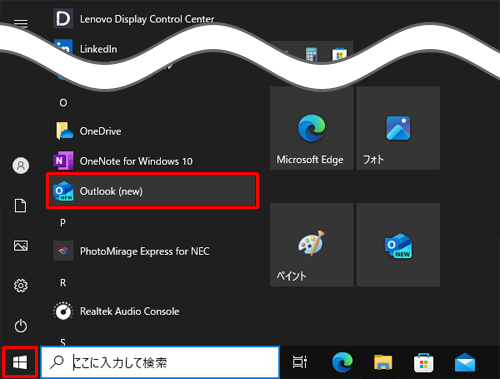Click the letter P group header

(x=63, y=223)
